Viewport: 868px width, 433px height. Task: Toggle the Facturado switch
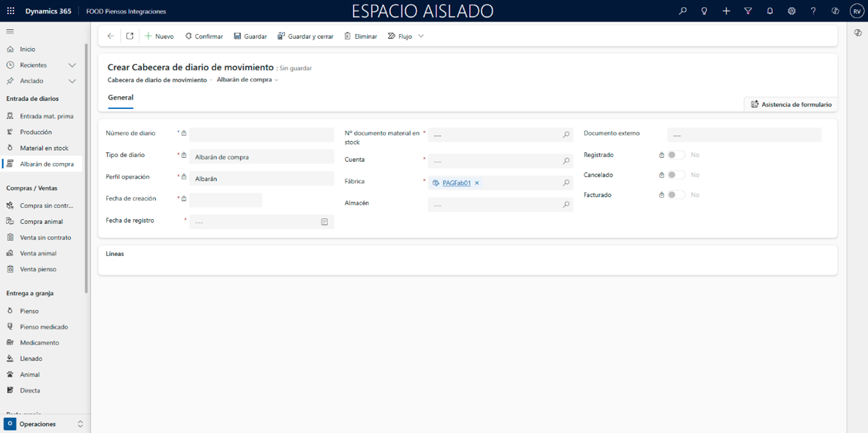[x=676, y=195]
